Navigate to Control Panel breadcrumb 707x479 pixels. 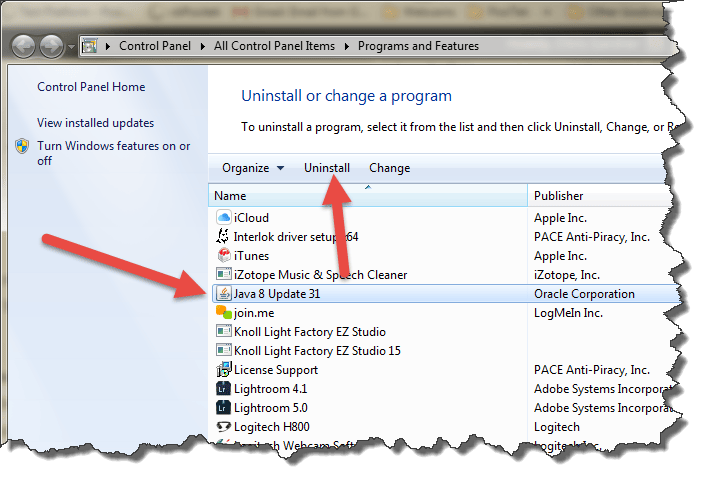(155, 46)
